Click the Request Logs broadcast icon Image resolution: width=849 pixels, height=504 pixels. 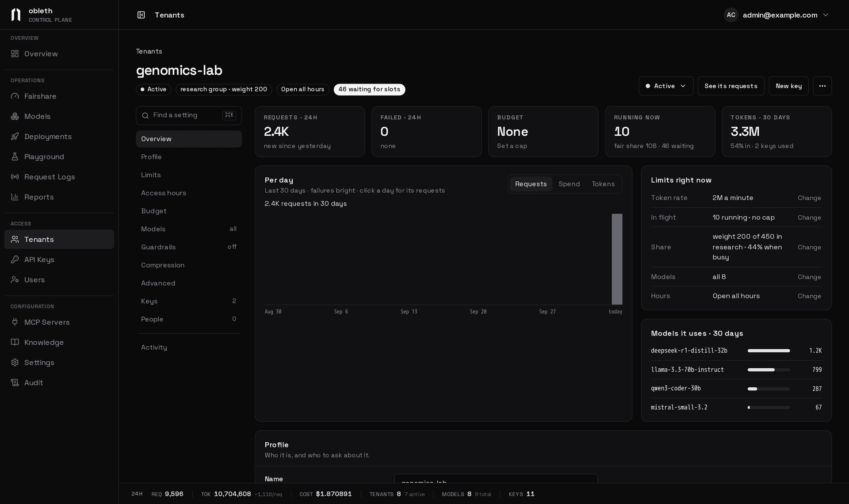pyautogui.click(x=15, y=177)
